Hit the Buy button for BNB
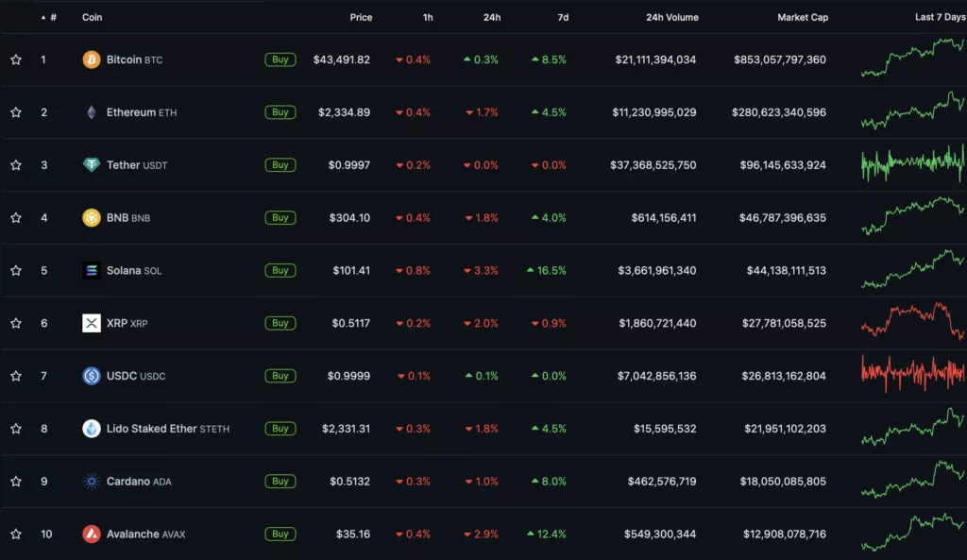This screenshot has width=967, height=560. [x=280, y=218]
